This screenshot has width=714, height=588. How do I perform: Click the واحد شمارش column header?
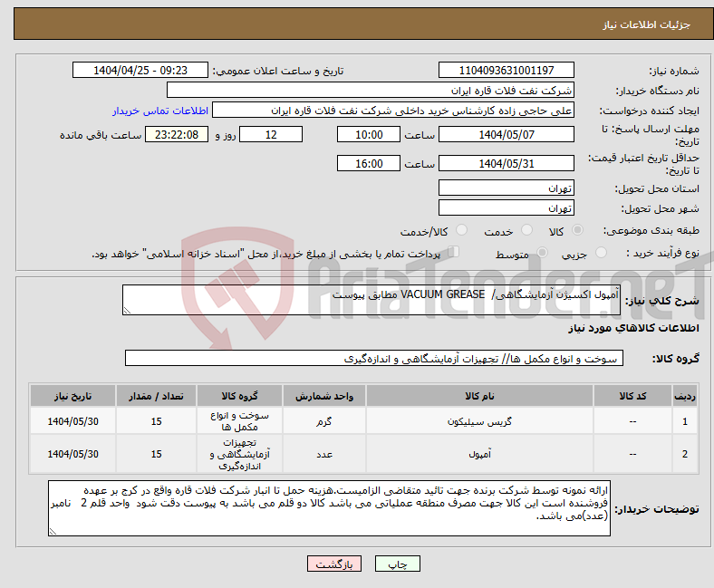pos(324,396)
